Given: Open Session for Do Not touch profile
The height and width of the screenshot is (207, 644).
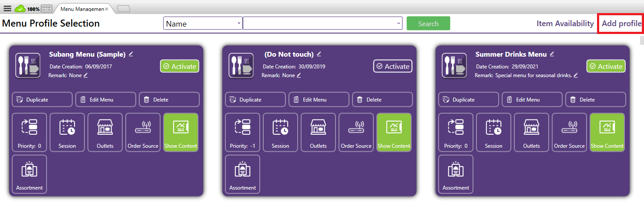Looking at the screenshot, I should tap(280, 132).
